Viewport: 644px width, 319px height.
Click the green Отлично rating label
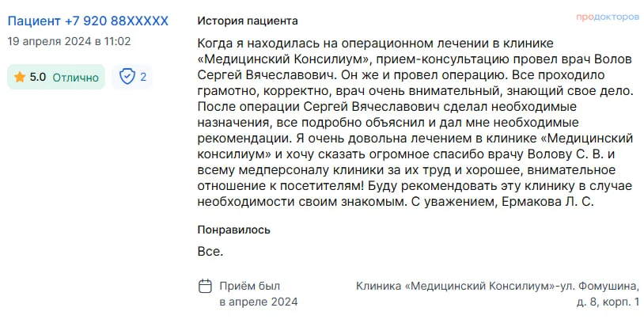76,78
